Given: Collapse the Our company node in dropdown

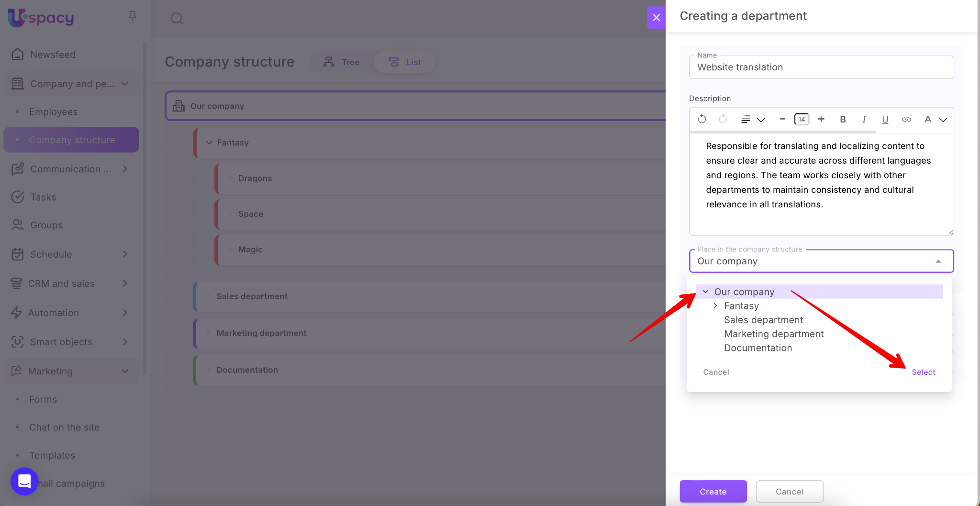Looking at the screenshot, I should click(705, 292).
